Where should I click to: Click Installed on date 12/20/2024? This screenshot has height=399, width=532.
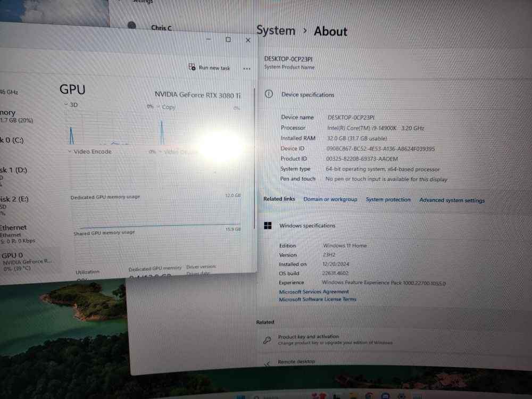(336, 264)
